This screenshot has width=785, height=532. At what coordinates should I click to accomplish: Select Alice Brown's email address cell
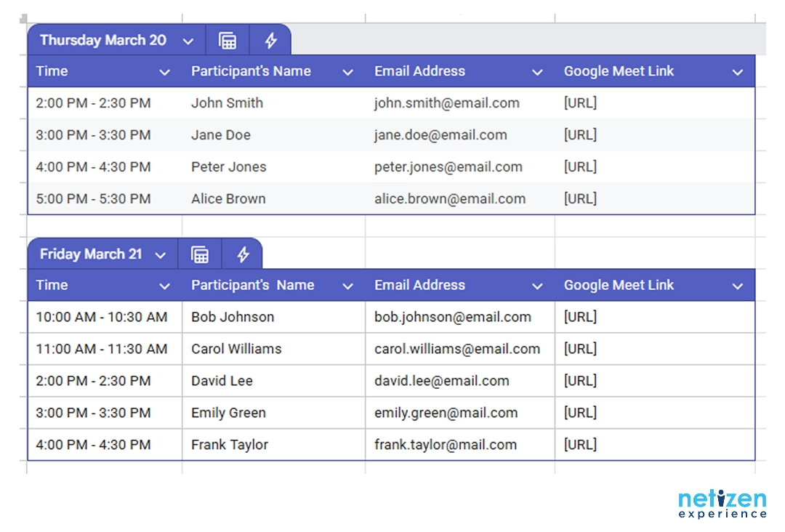coord(451,198)
